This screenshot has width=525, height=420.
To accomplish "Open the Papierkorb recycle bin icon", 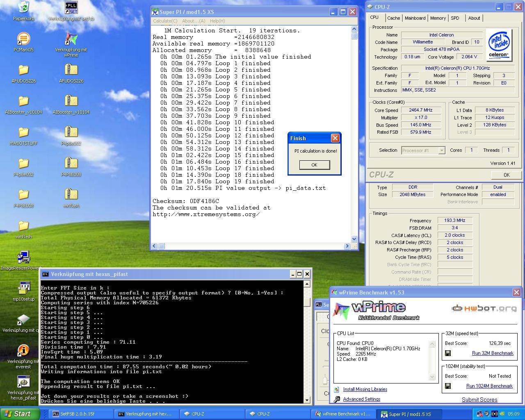I will click(23, 7).
